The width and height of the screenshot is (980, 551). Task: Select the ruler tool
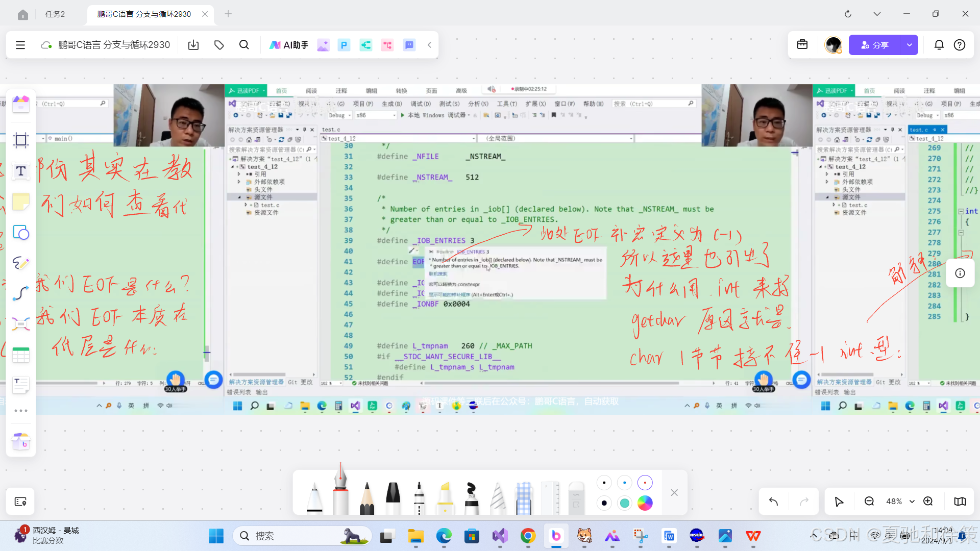click(x=550, y=496)
